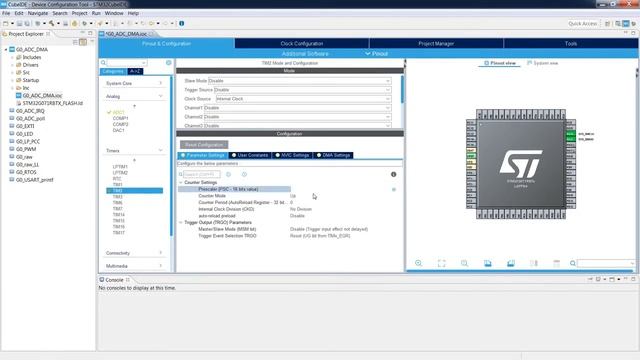Click the Build hammer toolbar icon
This screenshot has width=640, height=360.
(x=51, y=24)
